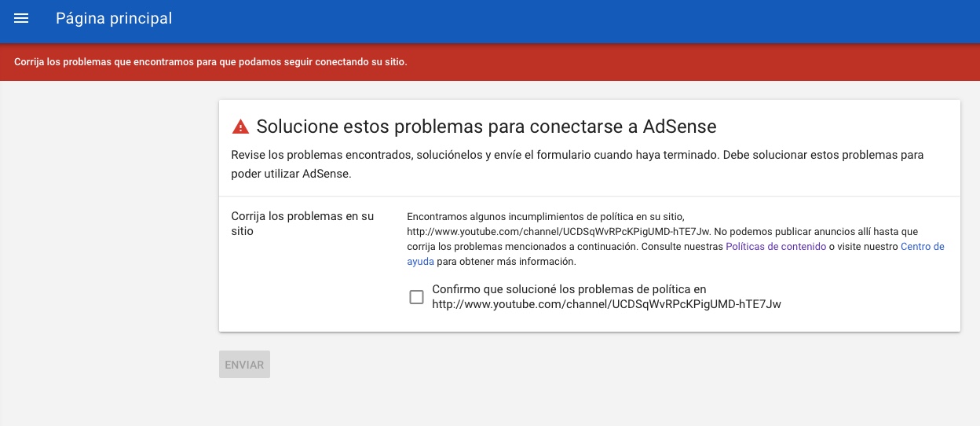Click the YouTube channel URL in the description
The height and width of the screenshot is (426, 980).
pyautogui.click(x=558, y=231)
